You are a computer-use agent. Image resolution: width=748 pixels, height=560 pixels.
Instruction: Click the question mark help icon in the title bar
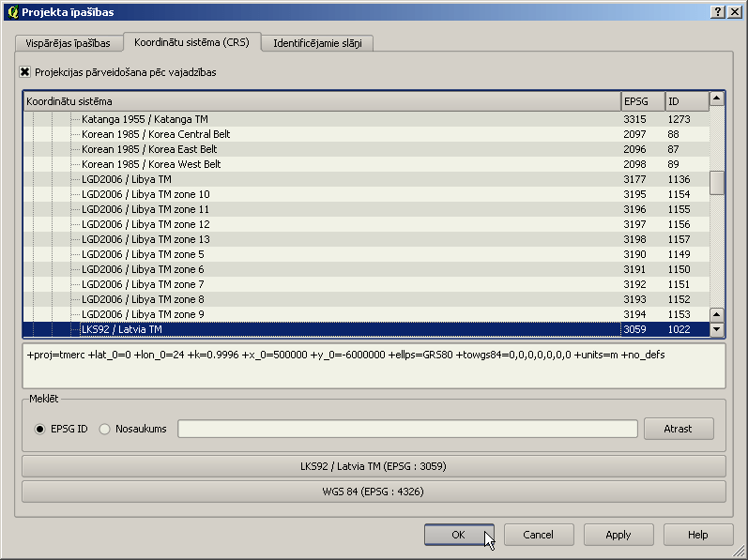click(x=718, y=12)
